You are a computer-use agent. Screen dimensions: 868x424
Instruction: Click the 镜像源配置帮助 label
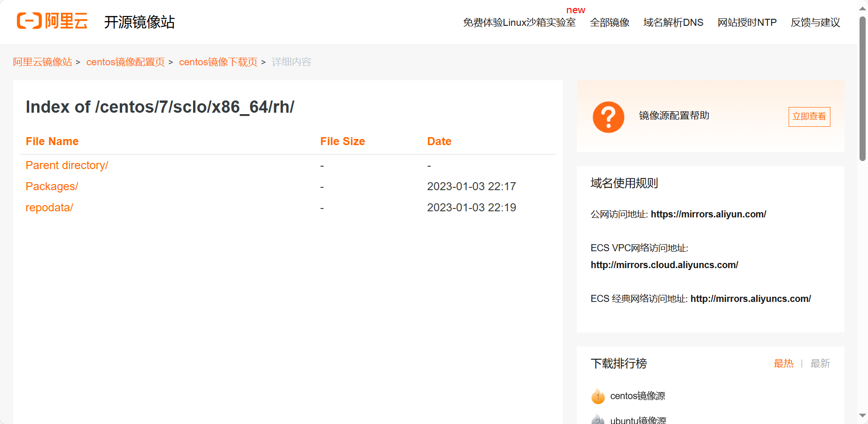(x=674, y=116)
